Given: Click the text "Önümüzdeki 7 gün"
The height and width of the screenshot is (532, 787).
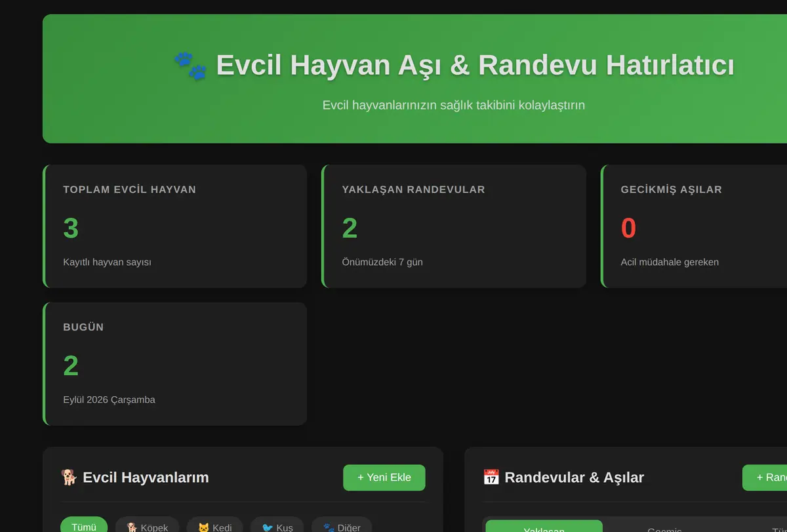Looking at the screenshot, I should pos(382,262).
